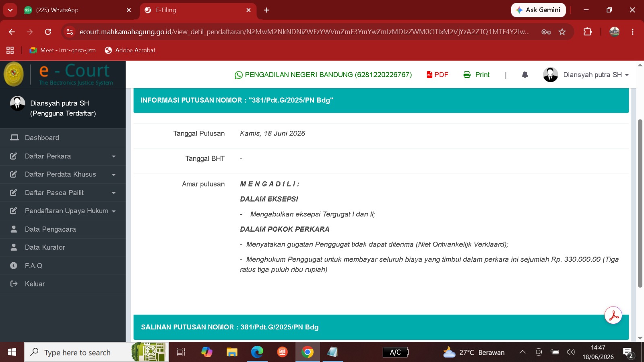Go forward in browser history
This screenshot has height=362, width=644.
(x=30, y=32)
